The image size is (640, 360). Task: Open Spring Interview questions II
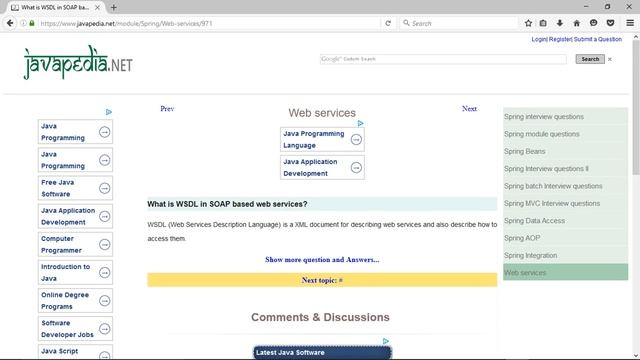pos(565,169)
